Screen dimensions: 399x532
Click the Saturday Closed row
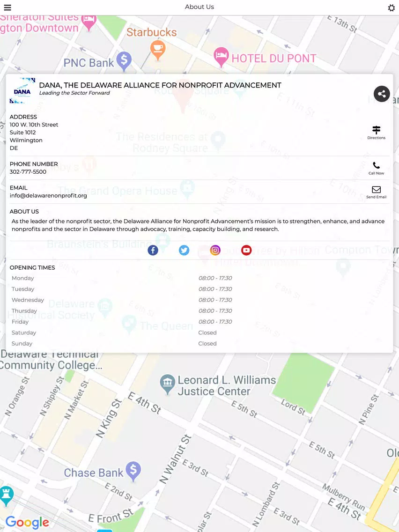click(x=199, y=333)
